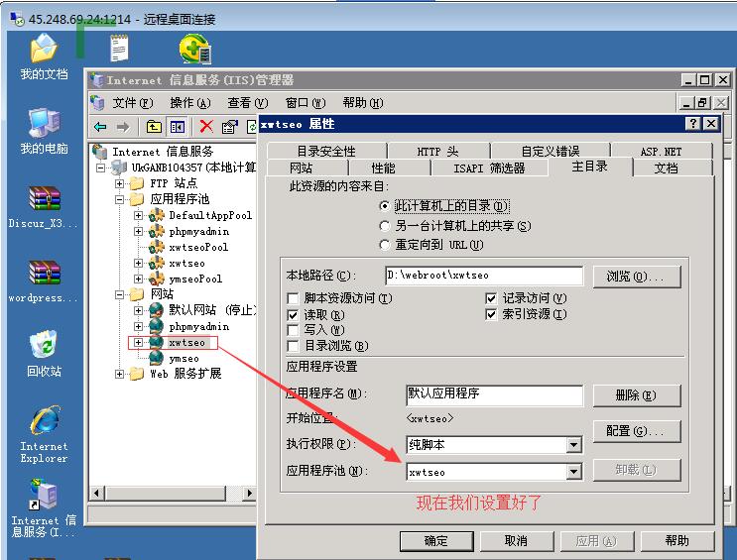This screenshot has height=560, width=737.
Task: Switch to the 目录安全性 tab
Action: (x=326, y=152)
